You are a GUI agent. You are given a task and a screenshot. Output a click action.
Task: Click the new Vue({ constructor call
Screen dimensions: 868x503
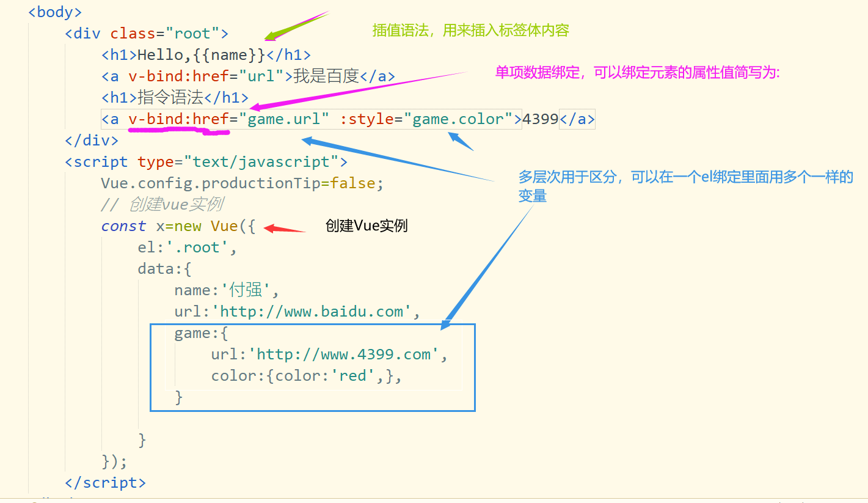[215, 226]
